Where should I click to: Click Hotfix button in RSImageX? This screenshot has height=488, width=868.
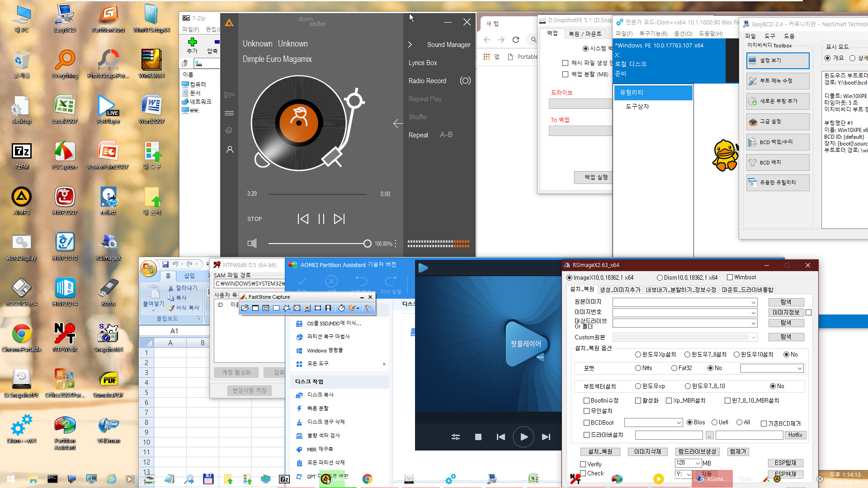tap(795, 435)
